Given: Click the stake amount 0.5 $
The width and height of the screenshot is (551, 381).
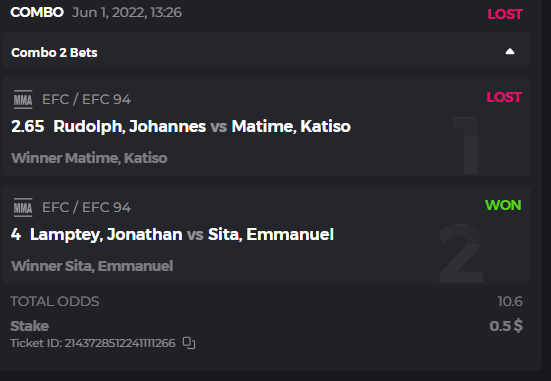Looking at the screenshot, I should [x=506, y=326].
